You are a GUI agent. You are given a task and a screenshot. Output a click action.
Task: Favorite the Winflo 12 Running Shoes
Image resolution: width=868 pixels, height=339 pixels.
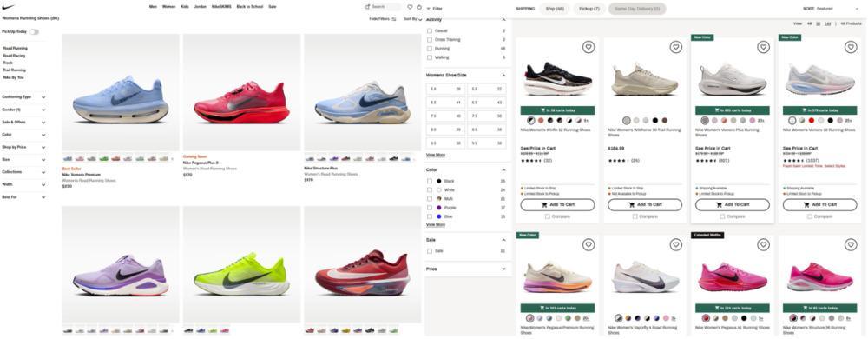click(x=588, y=47)
